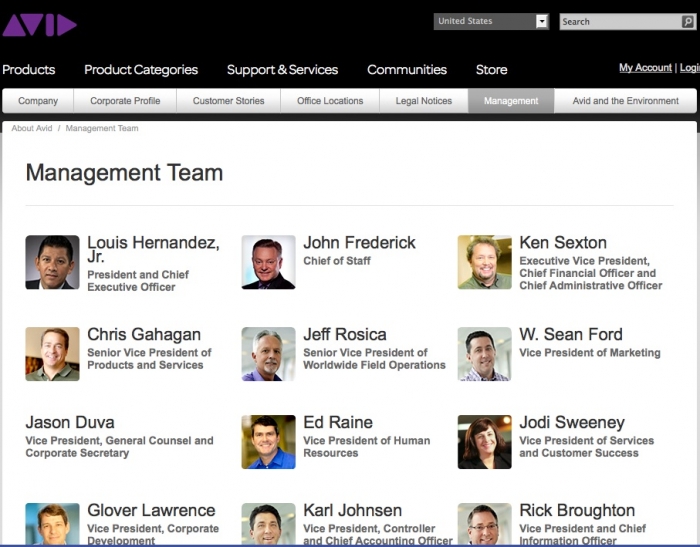Image resolution: width=700 pixels, height=547 pixels.
Task: Click Karl Johnsen's photo
Action: [268, 524]
